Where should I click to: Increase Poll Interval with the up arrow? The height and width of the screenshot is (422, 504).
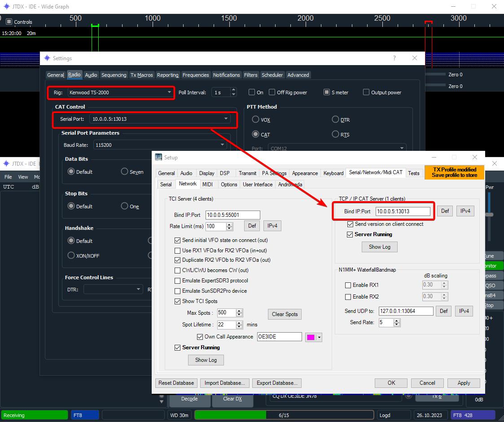[x=233, y=90]
